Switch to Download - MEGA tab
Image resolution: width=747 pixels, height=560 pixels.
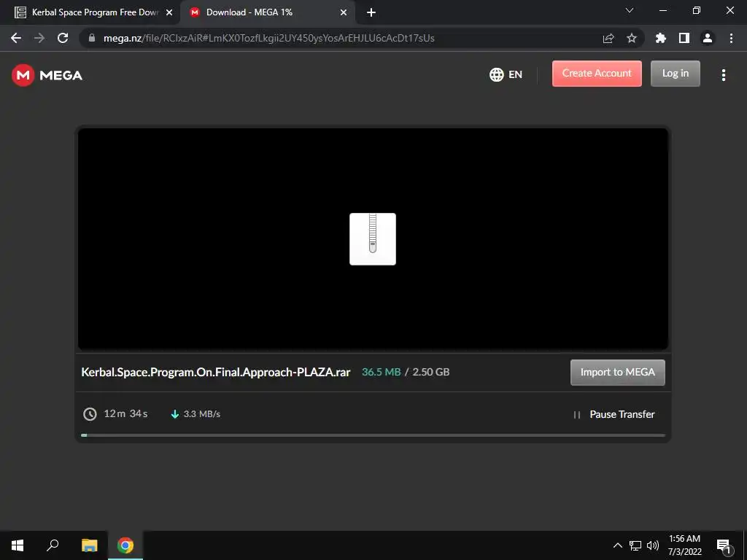tap(267, 12)
